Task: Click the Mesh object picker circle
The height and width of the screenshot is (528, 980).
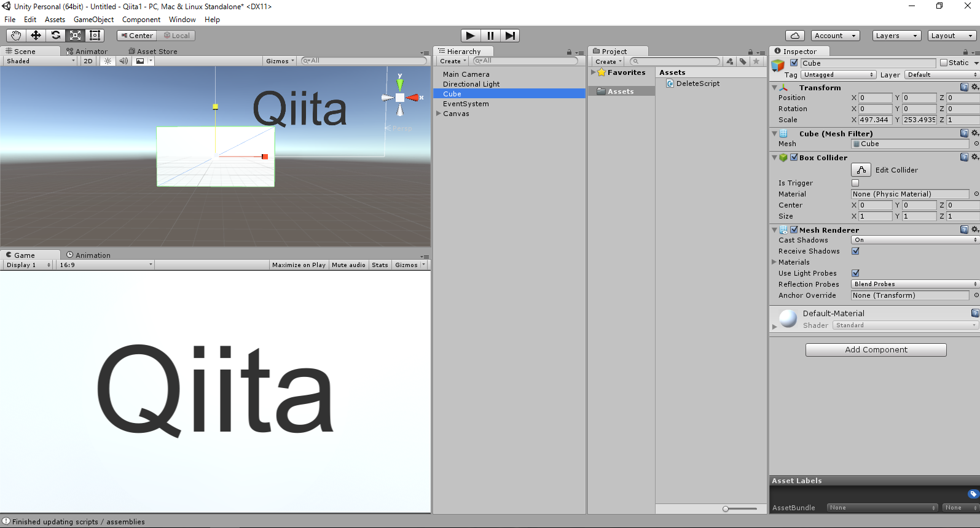Action: 976,144
